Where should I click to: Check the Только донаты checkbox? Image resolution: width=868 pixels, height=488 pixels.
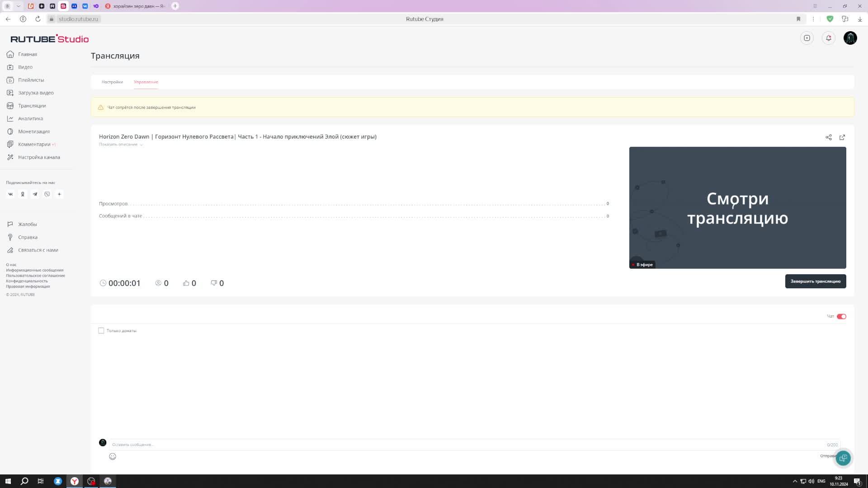point(101,331)
